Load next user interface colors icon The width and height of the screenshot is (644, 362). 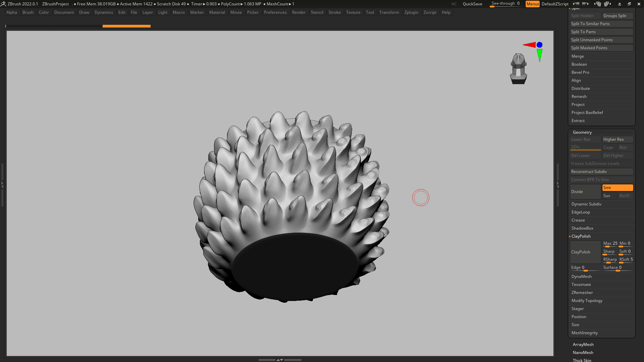click(586, 4)
